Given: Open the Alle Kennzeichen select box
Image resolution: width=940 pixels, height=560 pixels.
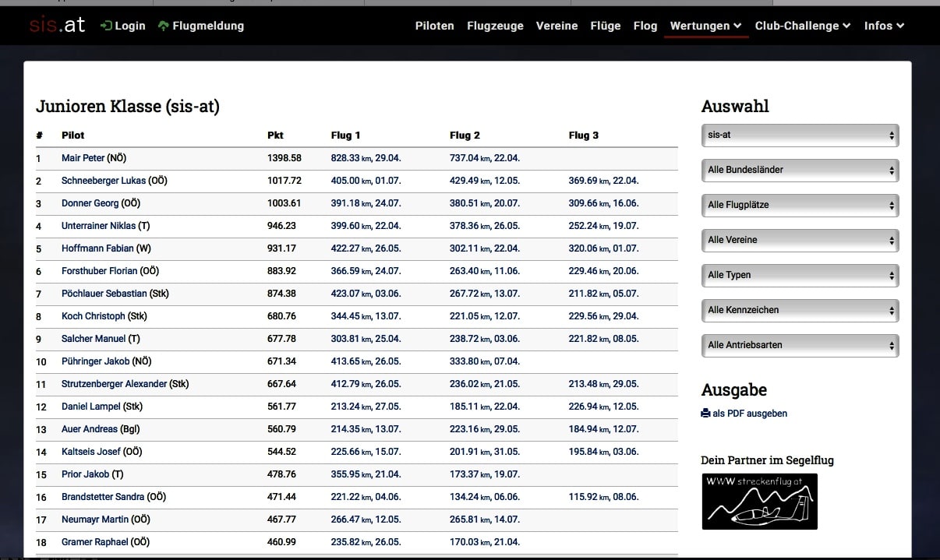Looking at the screenshot, I should pos(800,310).
